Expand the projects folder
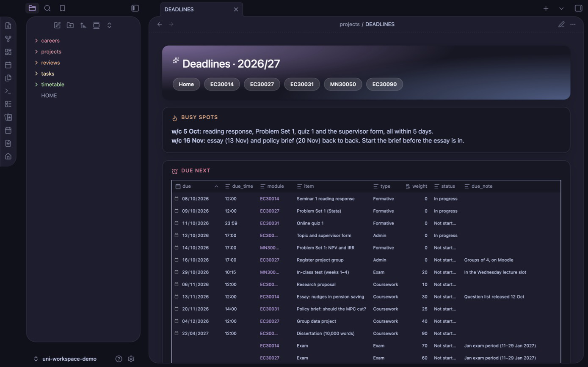 coord(51,52)
